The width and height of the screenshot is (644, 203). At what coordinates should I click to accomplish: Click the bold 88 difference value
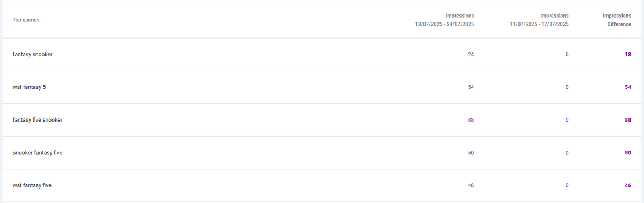coord(628,120)
